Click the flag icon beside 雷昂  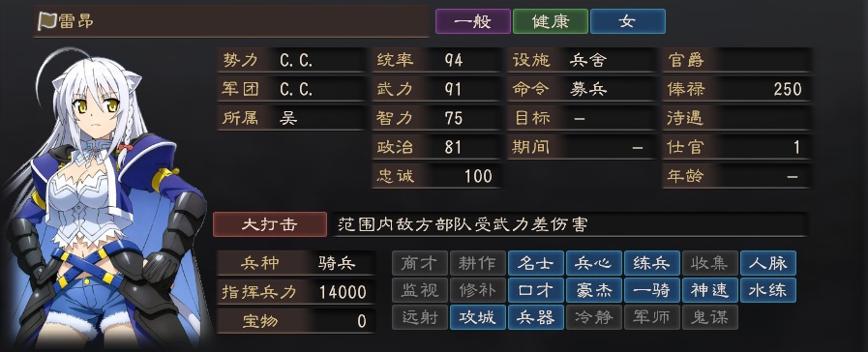click(45, 21)
